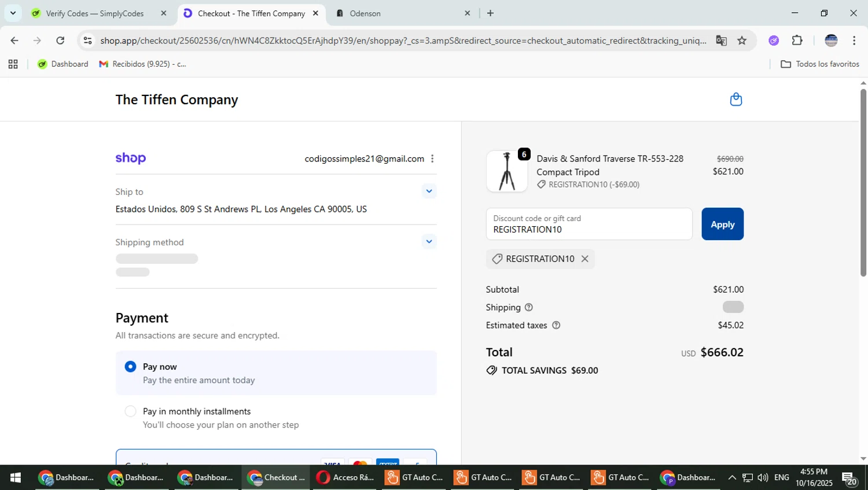This screenshot has width=868, height=490.
Task: Open the tab search dropdown arrow
Action: coord(13,13)
